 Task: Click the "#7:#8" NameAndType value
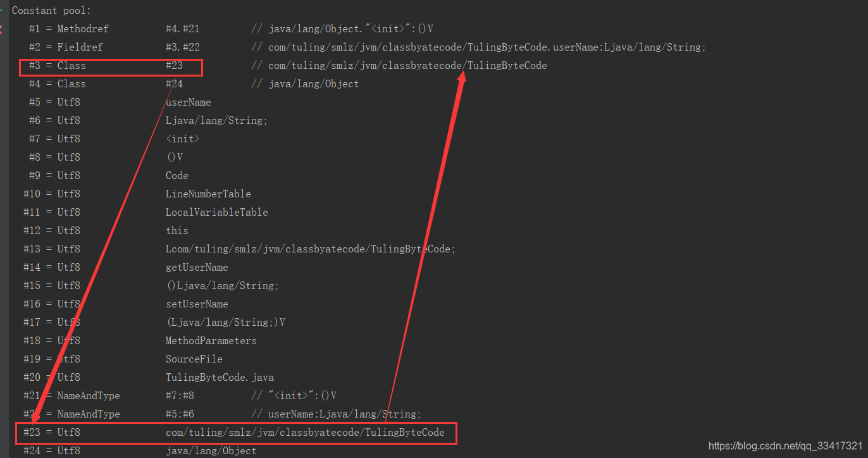click(x=180, y=396)
